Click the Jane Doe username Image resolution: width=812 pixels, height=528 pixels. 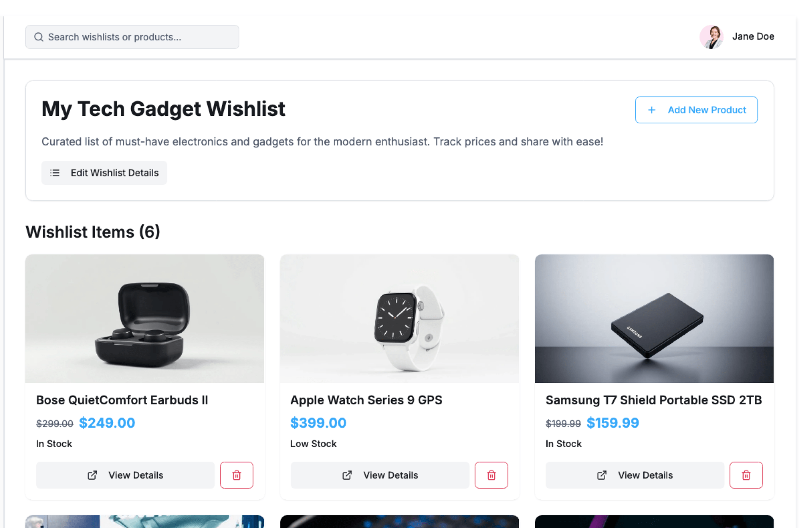pyautogui.click(x=753, y=37)
